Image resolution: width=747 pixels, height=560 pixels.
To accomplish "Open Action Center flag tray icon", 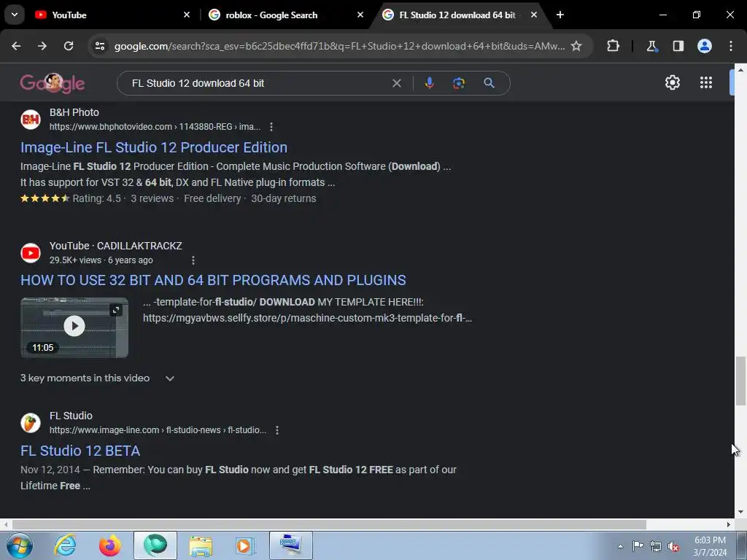I will [x=638, y=546].
